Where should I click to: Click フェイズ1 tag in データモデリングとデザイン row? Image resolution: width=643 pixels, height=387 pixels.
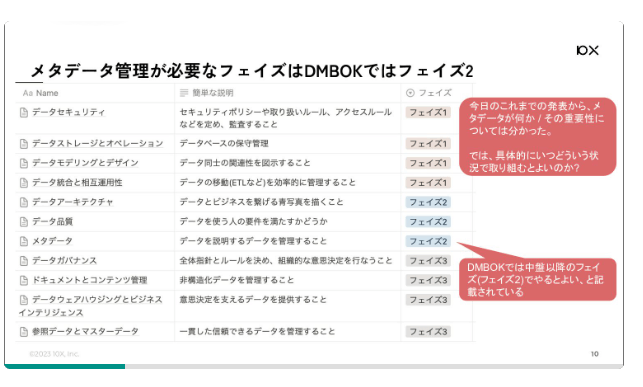[428, 163]
